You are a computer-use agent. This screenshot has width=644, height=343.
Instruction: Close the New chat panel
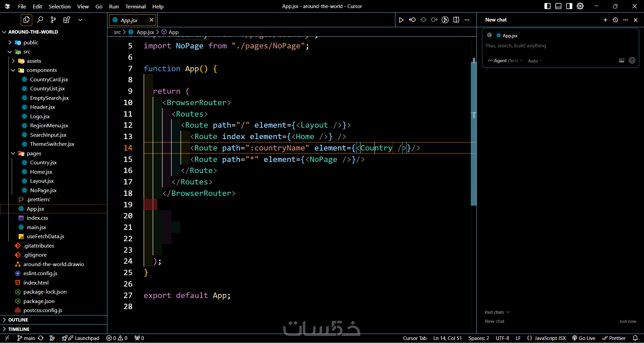[636, 20]
